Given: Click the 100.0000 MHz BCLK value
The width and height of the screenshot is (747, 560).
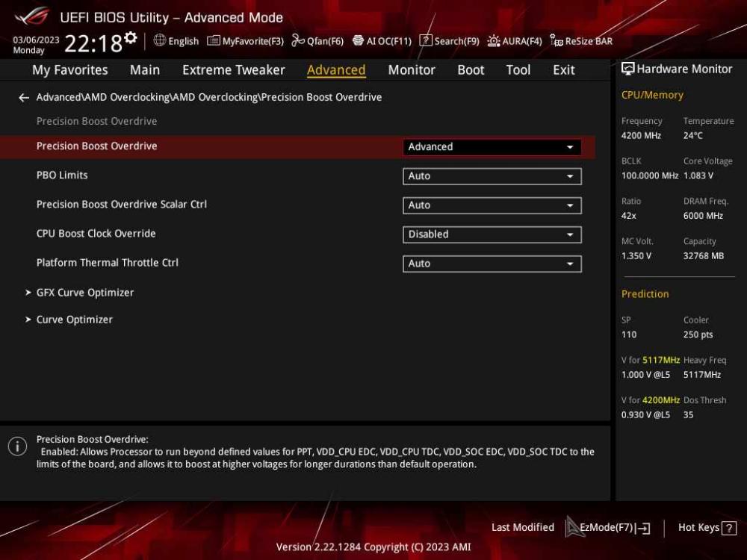Looking at the screenshot, I should 650,175.
